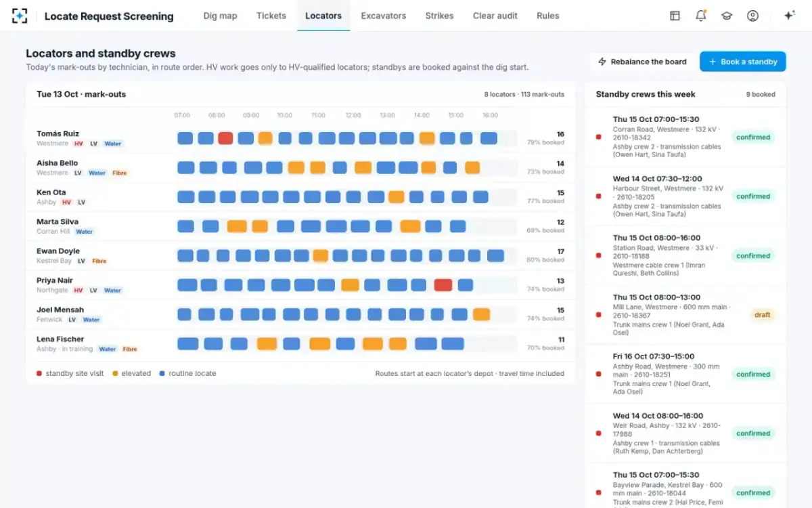
Task: View the Clear audit tab
Action: 495,16
